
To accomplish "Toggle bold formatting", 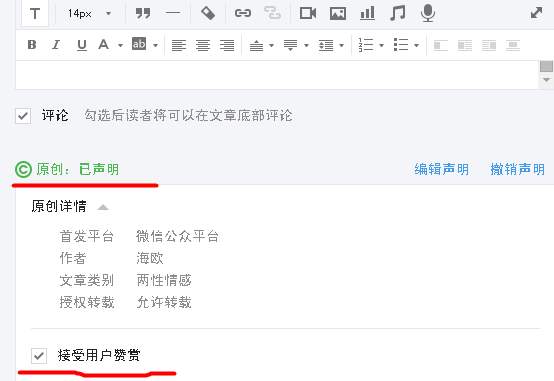I will [32, 45].
